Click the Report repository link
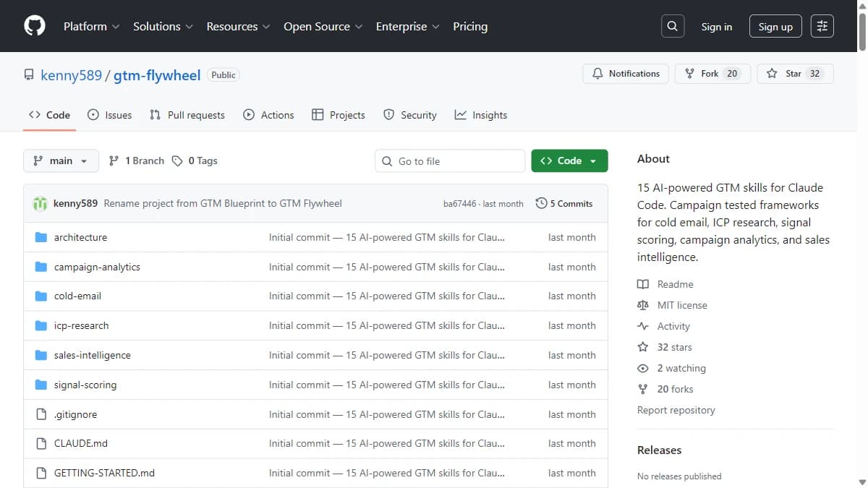868x488 pixels. (676, 411)
